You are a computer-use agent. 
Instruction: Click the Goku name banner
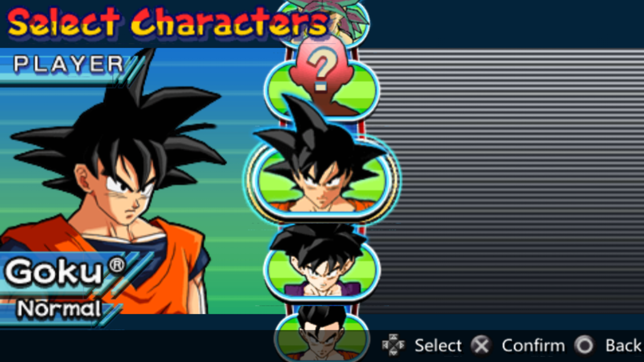[x=65, y=274]
